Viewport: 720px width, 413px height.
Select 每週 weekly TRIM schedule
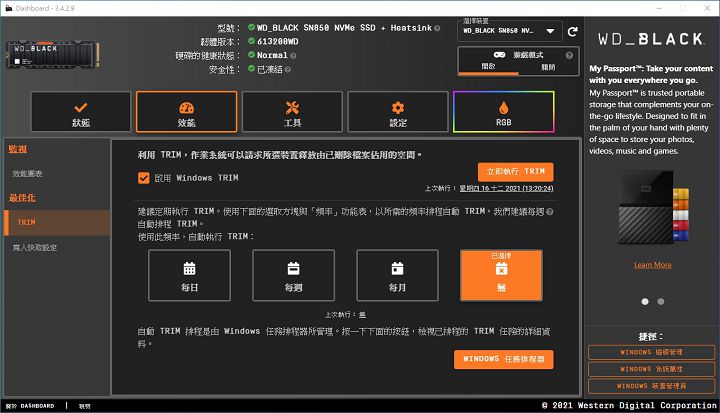293,275
